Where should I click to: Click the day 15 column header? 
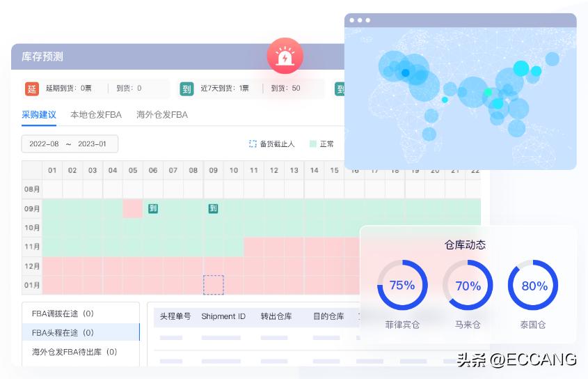(x=334, y=170)
